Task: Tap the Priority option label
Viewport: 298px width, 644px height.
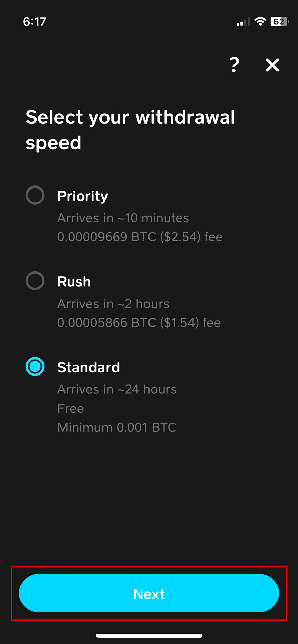Action: [83, 196]
